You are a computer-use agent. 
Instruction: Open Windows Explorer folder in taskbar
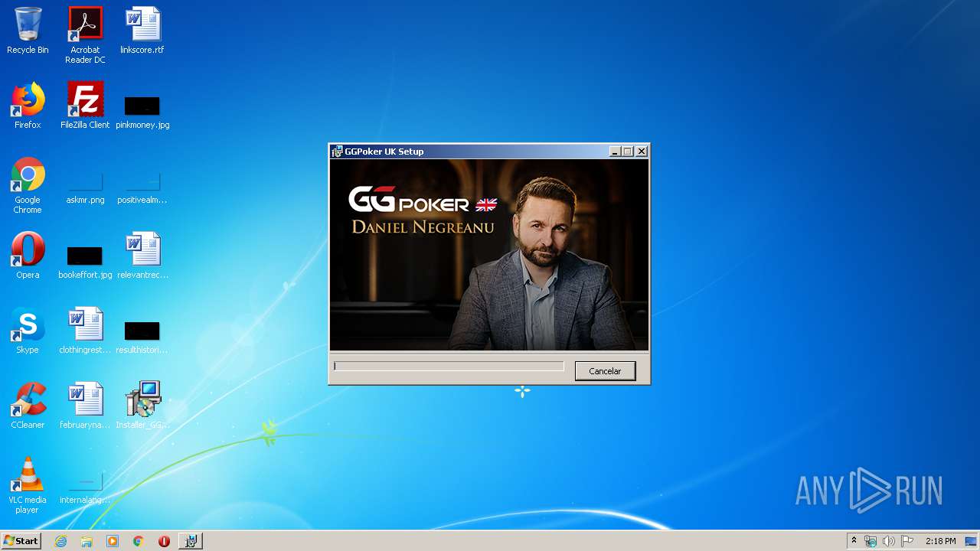pos(87,541)
